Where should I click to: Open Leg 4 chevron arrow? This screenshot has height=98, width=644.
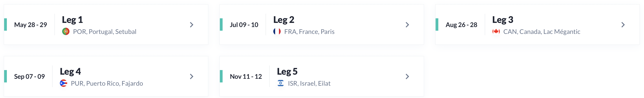click(192, 76)
